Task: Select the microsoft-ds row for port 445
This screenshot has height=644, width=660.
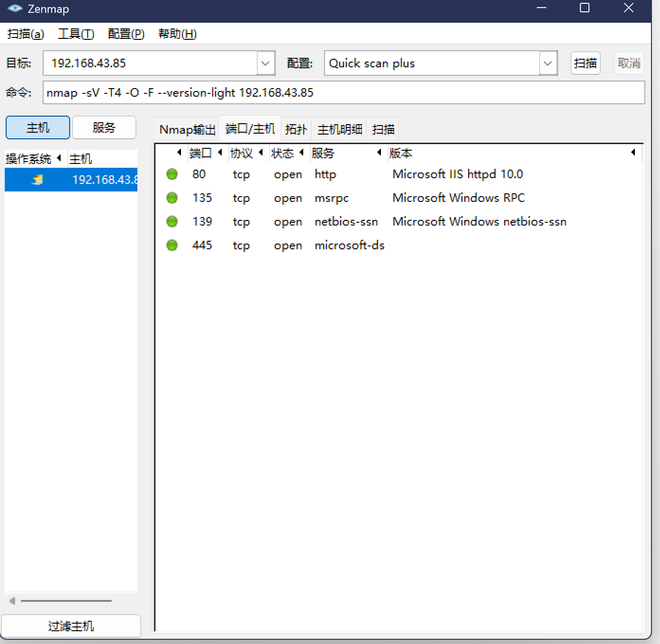Action: tap(349, 245)
